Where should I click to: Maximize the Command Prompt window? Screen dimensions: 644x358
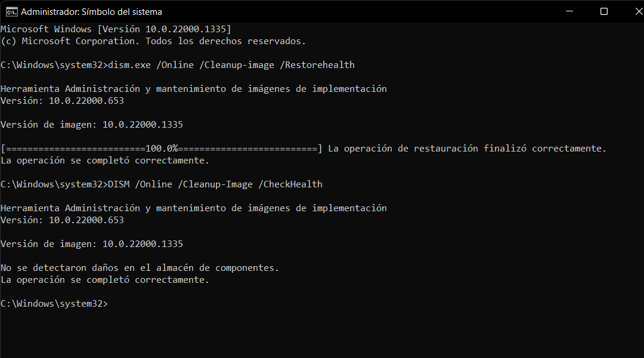(x=603, y=11)
